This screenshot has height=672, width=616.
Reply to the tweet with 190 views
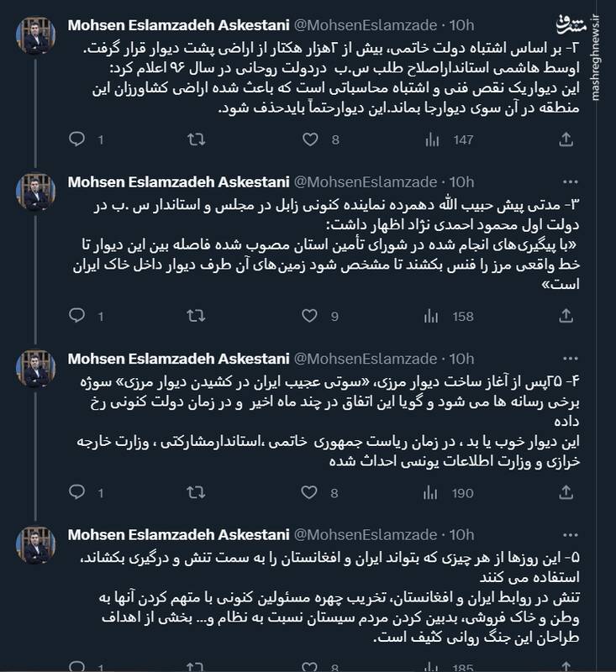click(76, 492)
